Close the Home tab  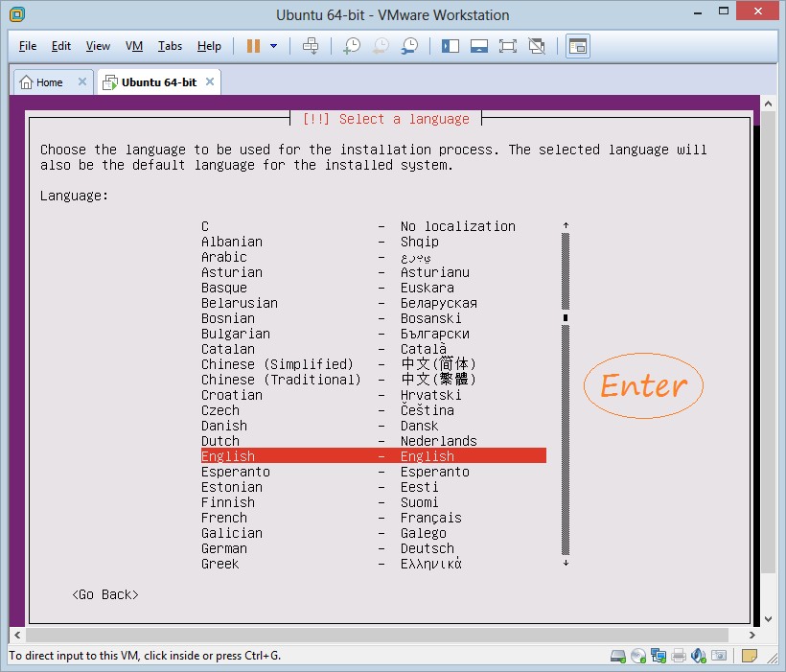point(82,81)
